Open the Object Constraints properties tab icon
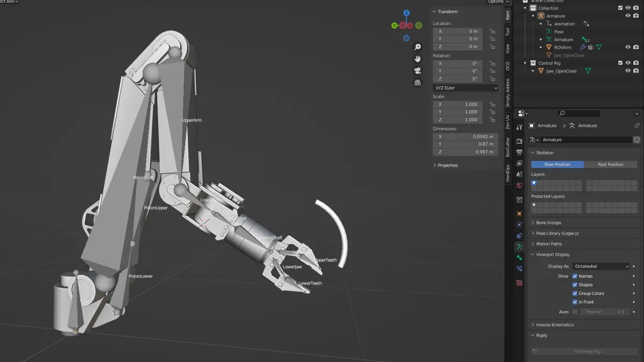The width and height of the screenshot is (644, 362). tap(519, 235)
